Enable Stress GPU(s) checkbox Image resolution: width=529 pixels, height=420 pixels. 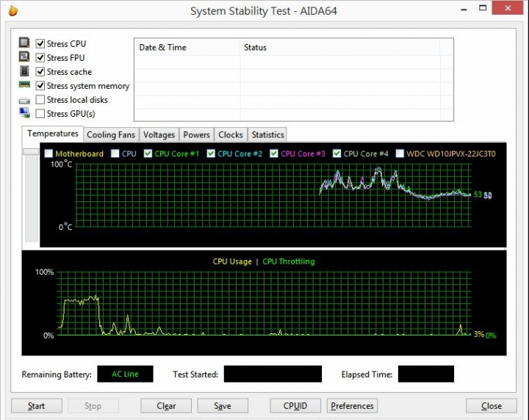click(40, 114)
